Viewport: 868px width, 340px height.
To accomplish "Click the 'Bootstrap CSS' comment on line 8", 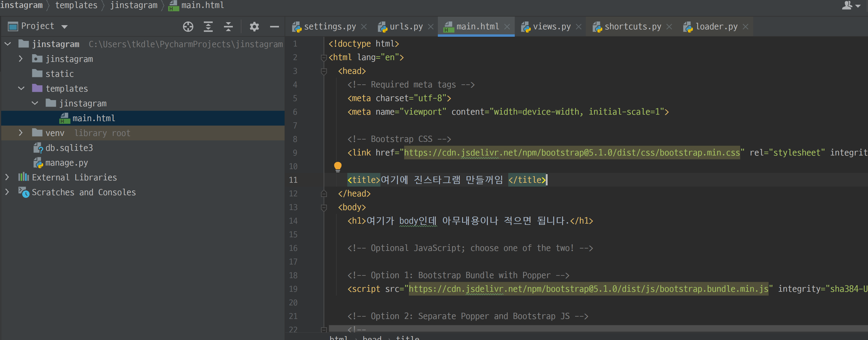I will click(399, 139).
